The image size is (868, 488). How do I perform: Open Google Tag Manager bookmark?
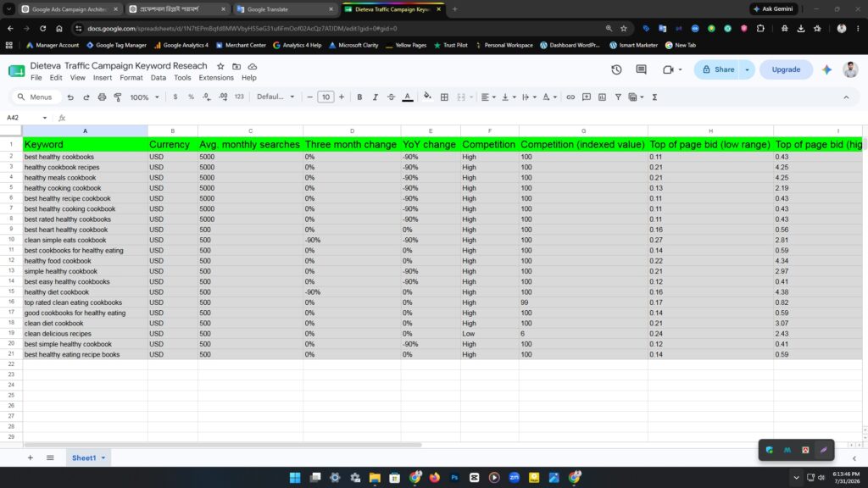point(116,46)
